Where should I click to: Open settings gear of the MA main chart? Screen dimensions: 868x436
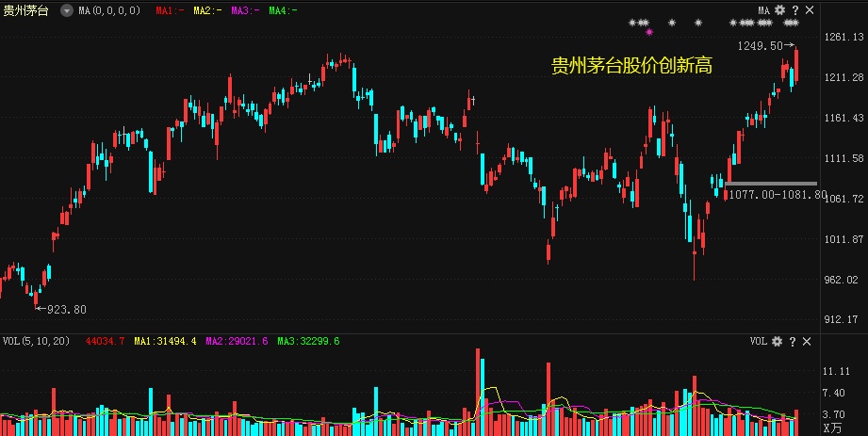pos(780,10)
